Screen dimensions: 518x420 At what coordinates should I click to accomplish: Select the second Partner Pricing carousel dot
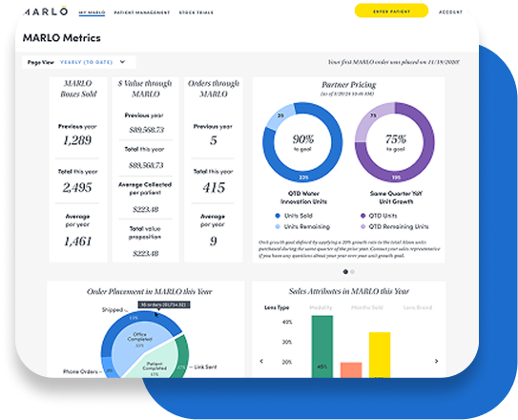(353, 272)
